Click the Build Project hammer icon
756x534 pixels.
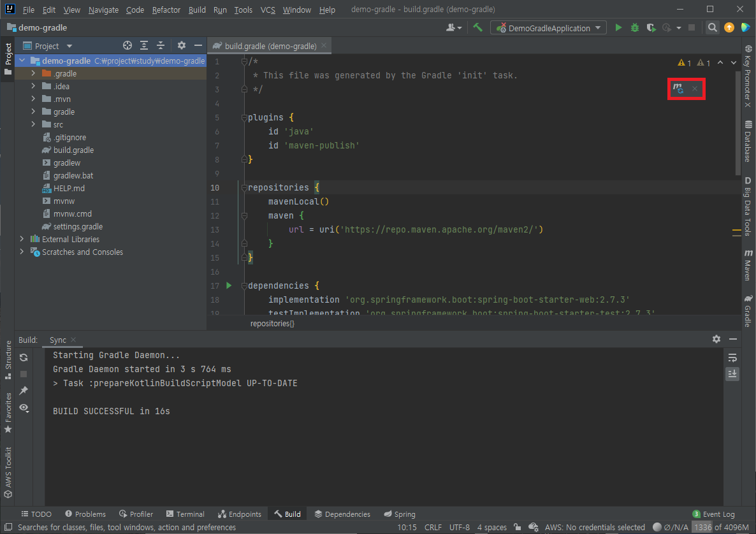pos(478,27)
